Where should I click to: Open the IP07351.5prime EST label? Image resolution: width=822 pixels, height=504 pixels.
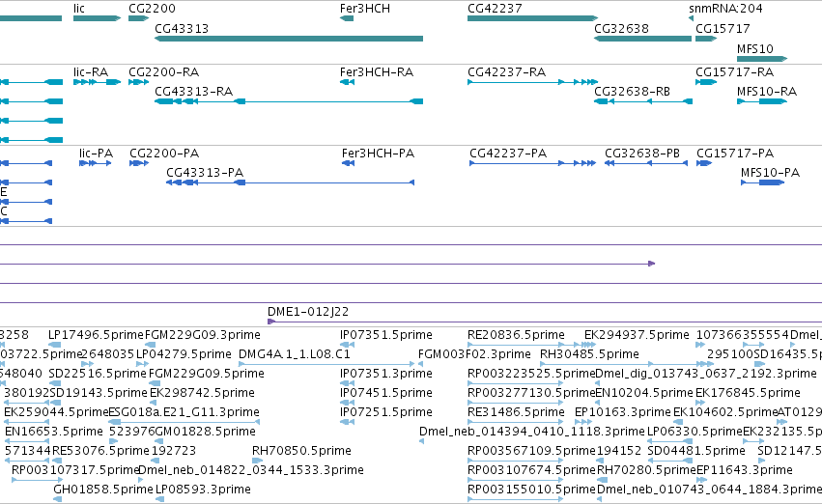(385, 334)
